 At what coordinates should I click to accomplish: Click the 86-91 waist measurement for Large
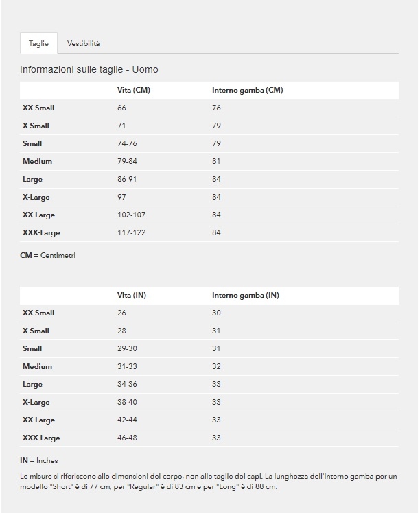click(x=128, y=180)
